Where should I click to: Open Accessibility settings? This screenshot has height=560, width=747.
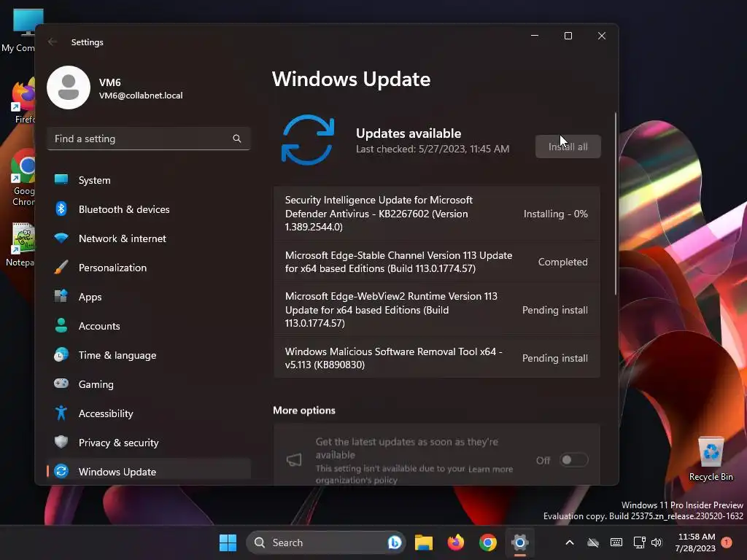coord(149,413)
